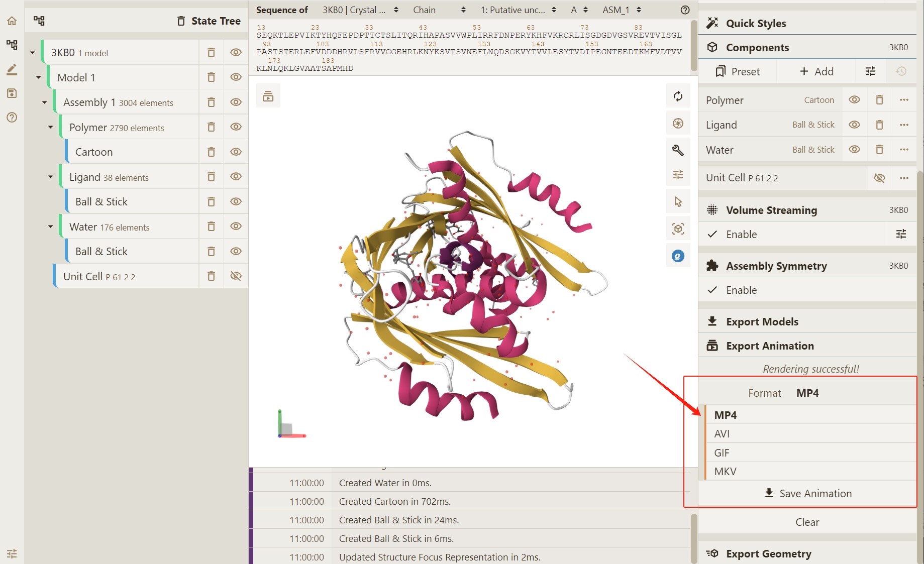Choose the MKV format option

pos(725,471)
